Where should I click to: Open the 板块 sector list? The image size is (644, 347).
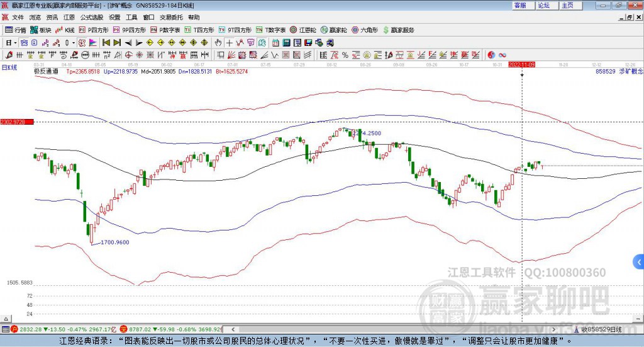click(x=40, y=30)
